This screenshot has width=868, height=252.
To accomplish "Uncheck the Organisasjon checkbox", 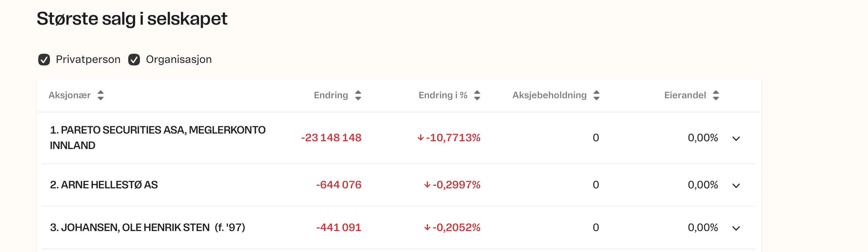I will (134, 60).
